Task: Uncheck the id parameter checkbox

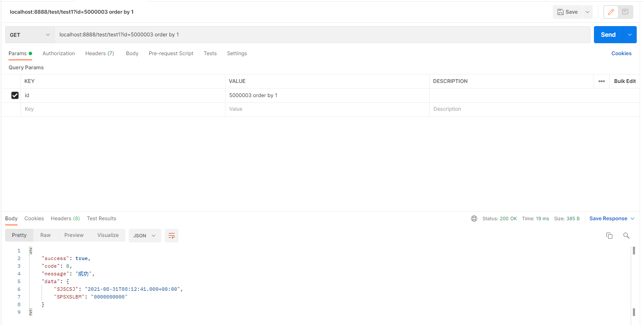Action: [x=15, y=95]
